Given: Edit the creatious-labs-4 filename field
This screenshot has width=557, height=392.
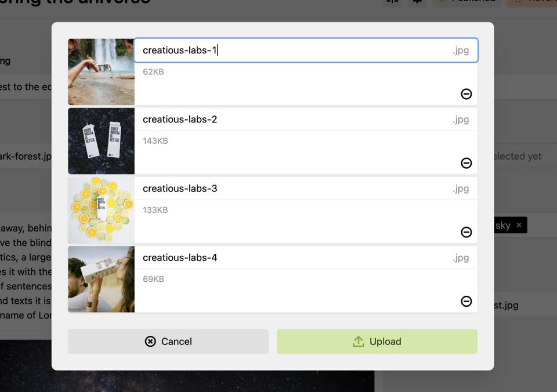Looking at the screenshot, I should (x=306, y=257).
